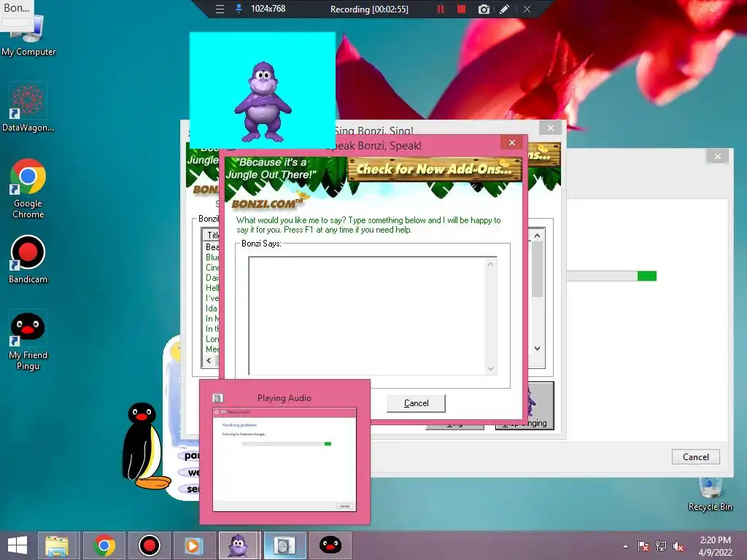Open Bandicam desktop shortcut

(x=28, y=260)
